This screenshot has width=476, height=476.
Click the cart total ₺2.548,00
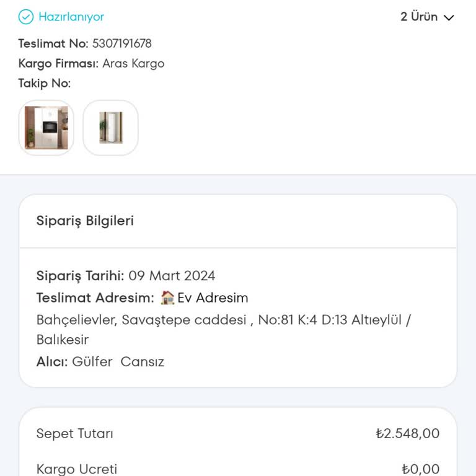tap(407, 433)
